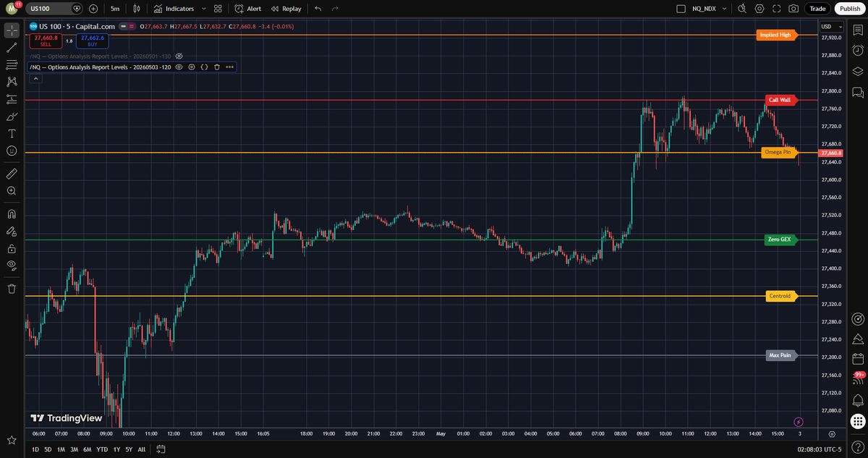Open the USD currency dropdown
868x458 pixels.
pos(831,27)
